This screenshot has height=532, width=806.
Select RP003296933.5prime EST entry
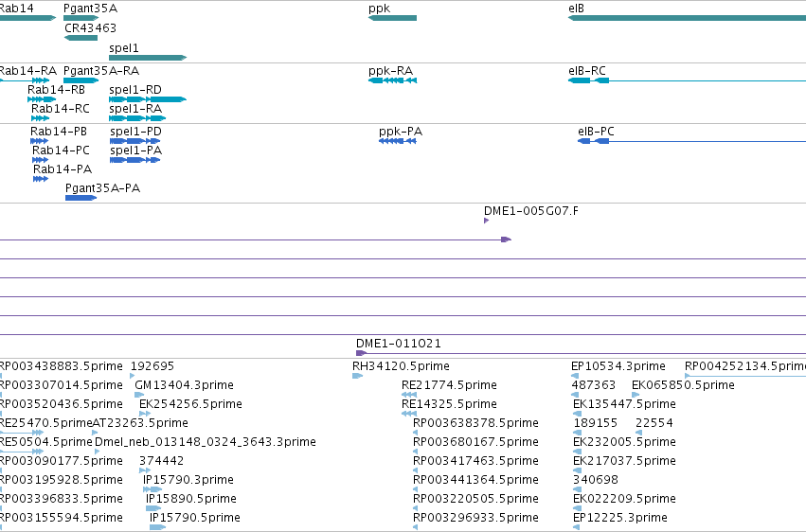click(x=476, y=517)
